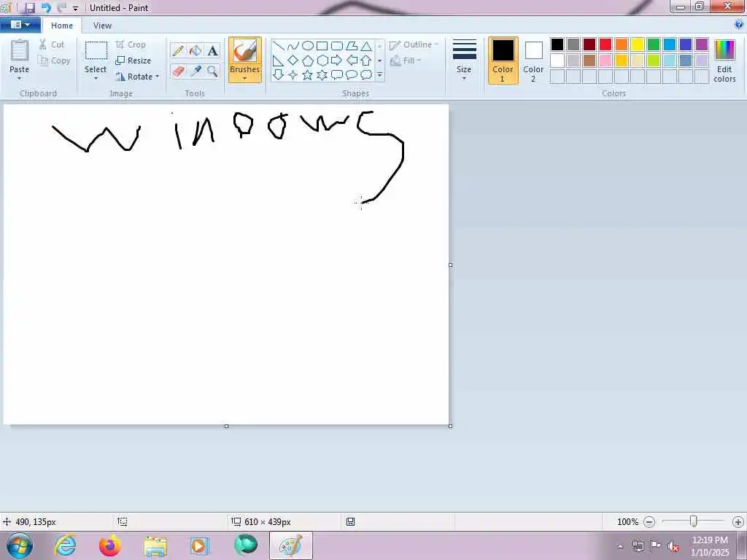Switch to the View tab
This screenshot has width=747, height=560.
pyautogui.click(x=102, y=26)
